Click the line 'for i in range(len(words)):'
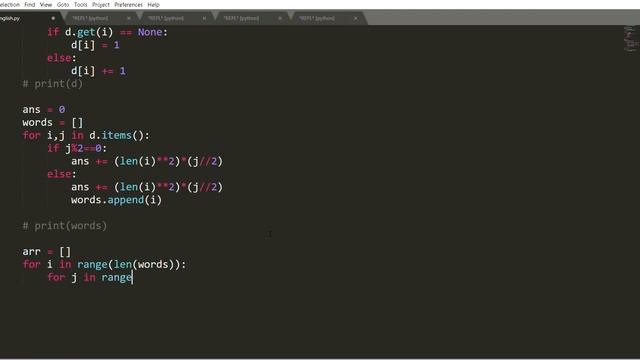The width and height of the screenshot is (640, 360). [x=104, y=264]
